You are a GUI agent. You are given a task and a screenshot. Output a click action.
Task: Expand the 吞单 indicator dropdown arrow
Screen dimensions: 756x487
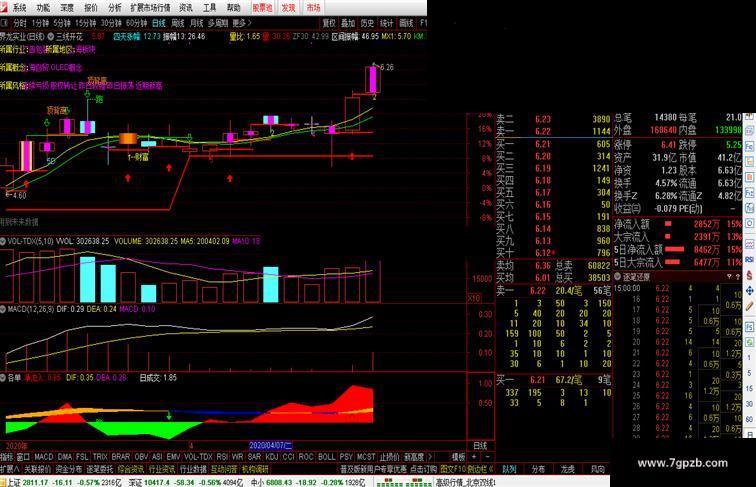click(x=3, y=378)
